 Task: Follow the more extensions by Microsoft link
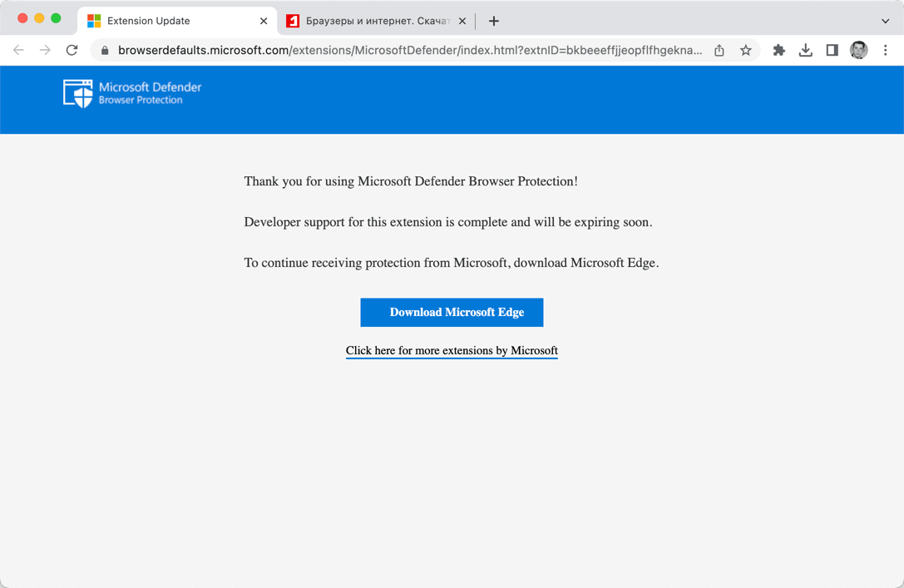pyautogui.click(x=452, y=351)
